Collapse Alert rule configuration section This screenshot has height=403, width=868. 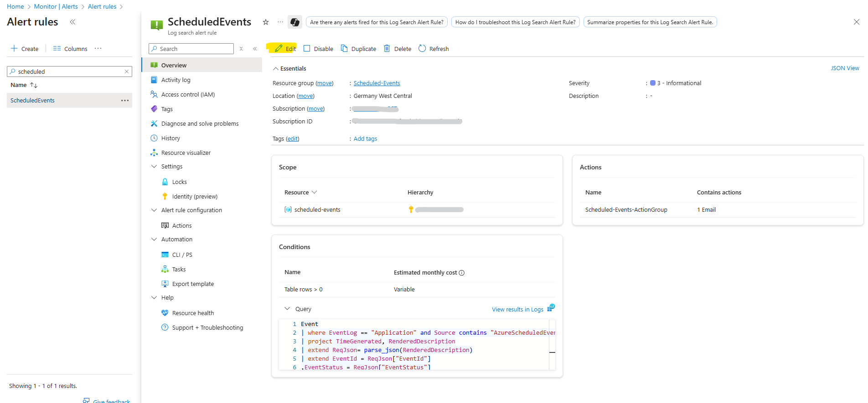(154, 210)
